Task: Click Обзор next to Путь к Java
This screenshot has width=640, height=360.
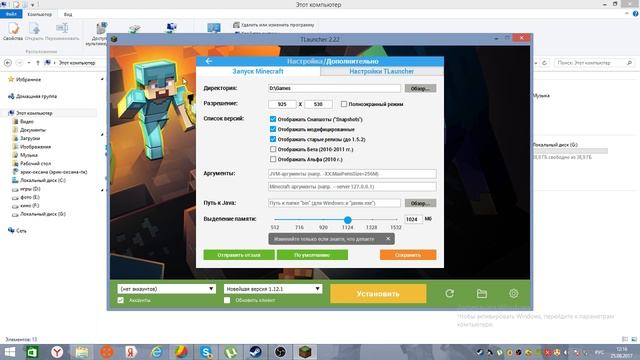Action: click(420, 203)
